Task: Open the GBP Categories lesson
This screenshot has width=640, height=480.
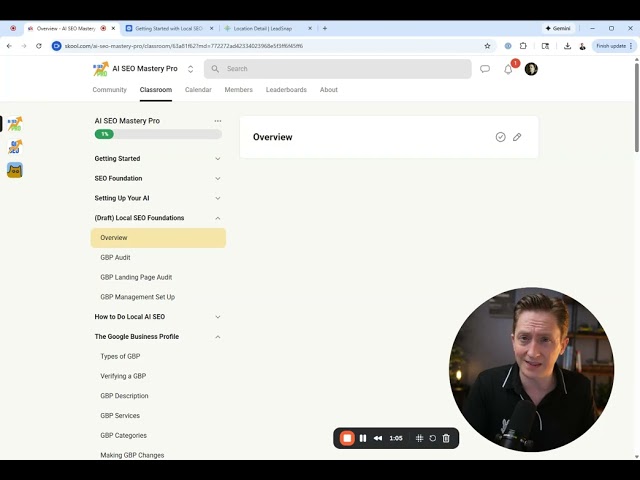Action: pyautogui.click(x=123, y=436)
